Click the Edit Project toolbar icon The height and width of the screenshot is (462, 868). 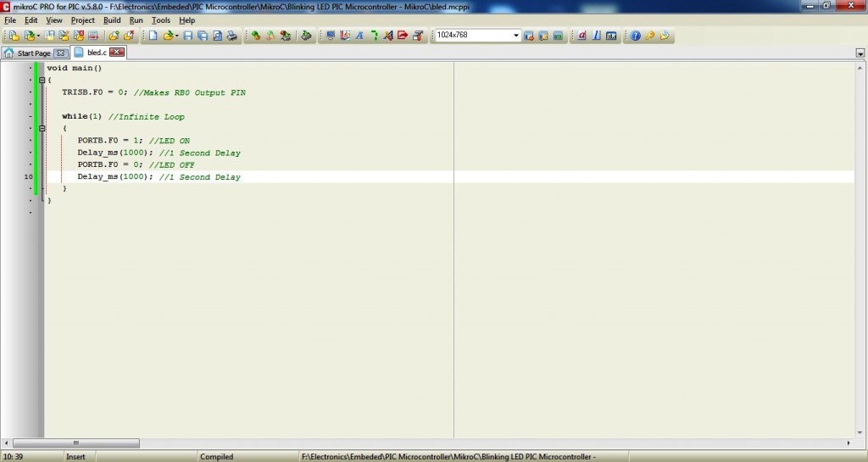click(x=64, y=36)
